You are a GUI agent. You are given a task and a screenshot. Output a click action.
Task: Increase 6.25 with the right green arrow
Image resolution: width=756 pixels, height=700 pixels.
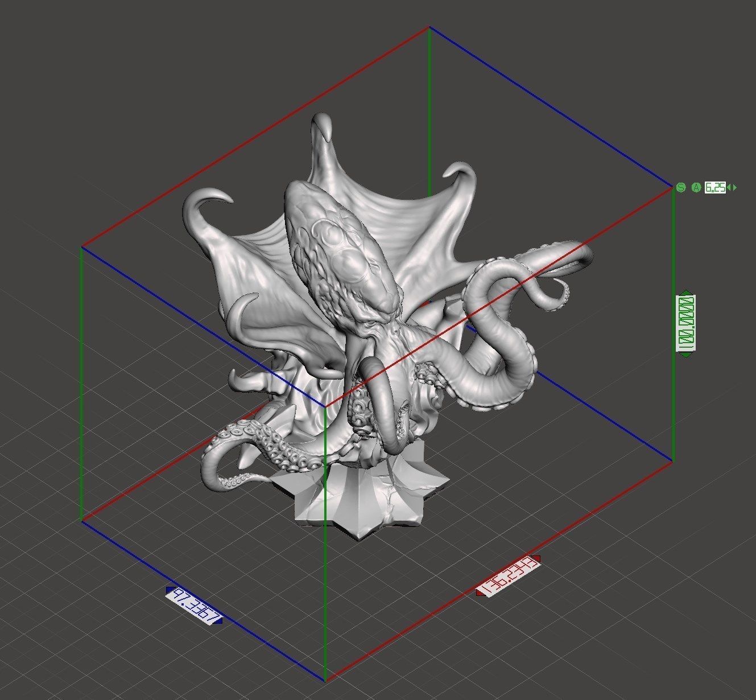734,187
